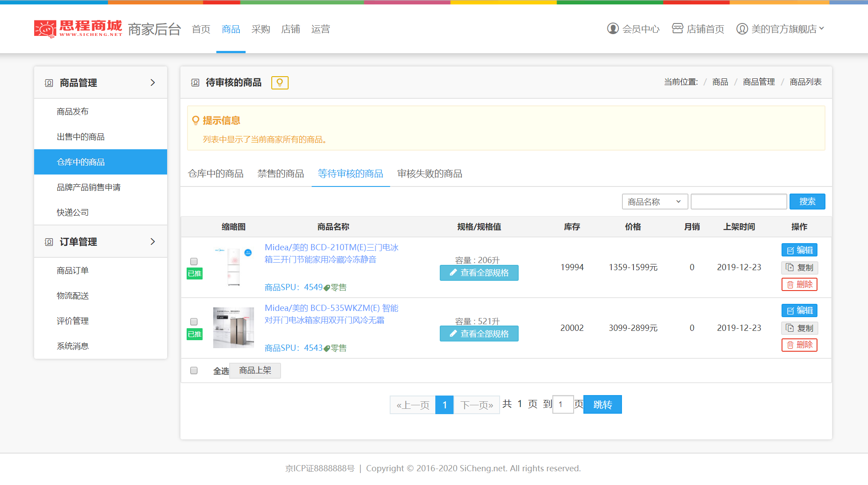The width and height of the screenshot is (868, 485).
Task: Click the pending review page title icon
Action: [x=195, y=83]
